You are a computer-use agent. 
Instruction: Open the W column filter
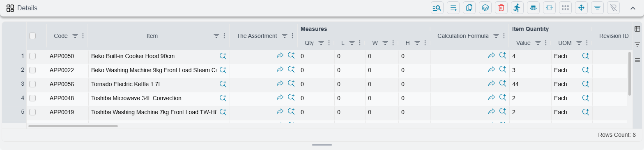[x=385, y=42]
